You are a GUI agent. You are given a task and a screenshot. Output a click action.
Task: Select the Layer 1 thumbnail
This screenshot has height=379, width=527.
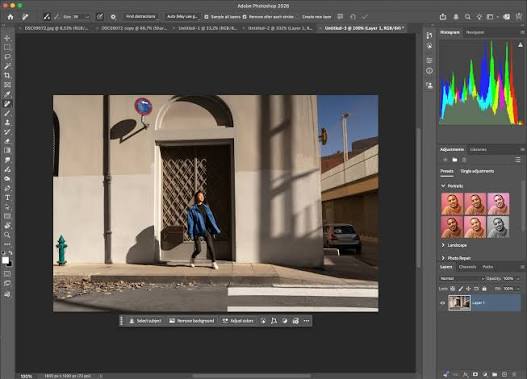tap(459, 303)
